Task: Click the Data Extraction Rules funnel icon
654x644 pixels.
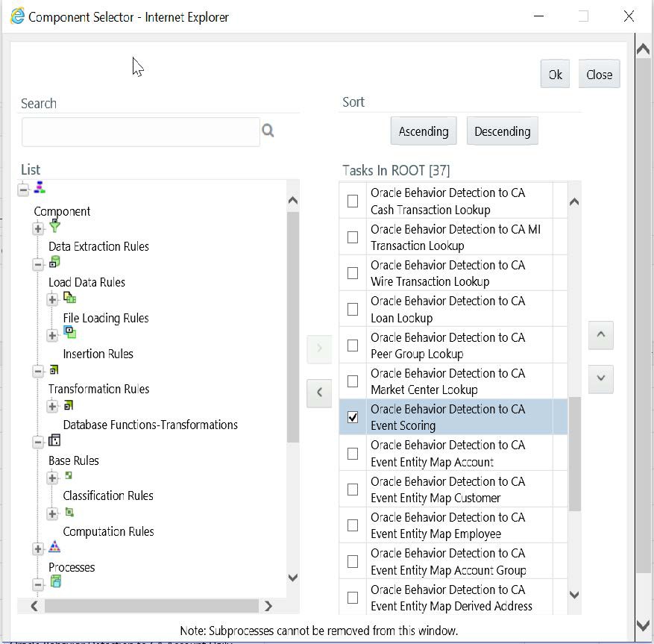Action: [x=54, y=226]
